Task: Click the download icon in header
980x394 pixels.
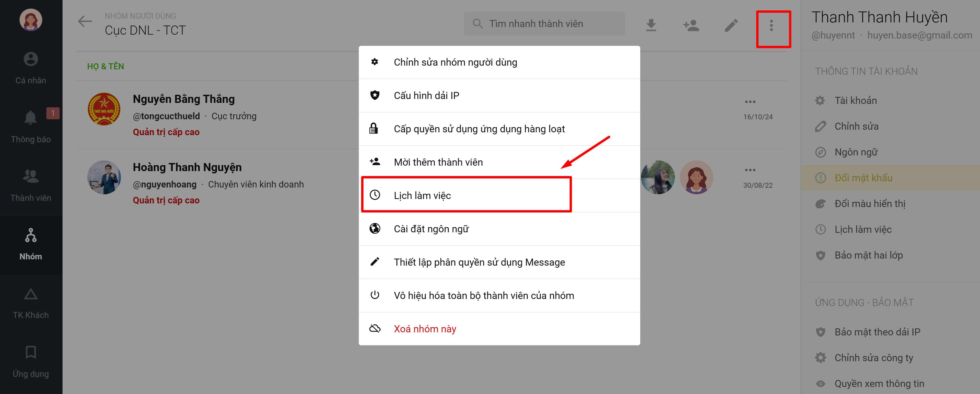Action: click(x=651, y=25)
